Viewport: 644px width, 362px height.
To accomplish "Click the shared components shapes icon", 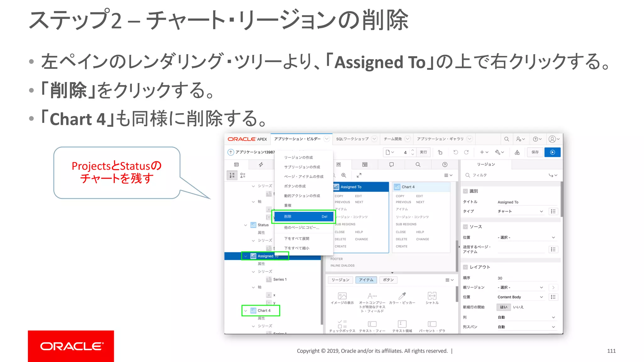I will coord(517,152).
